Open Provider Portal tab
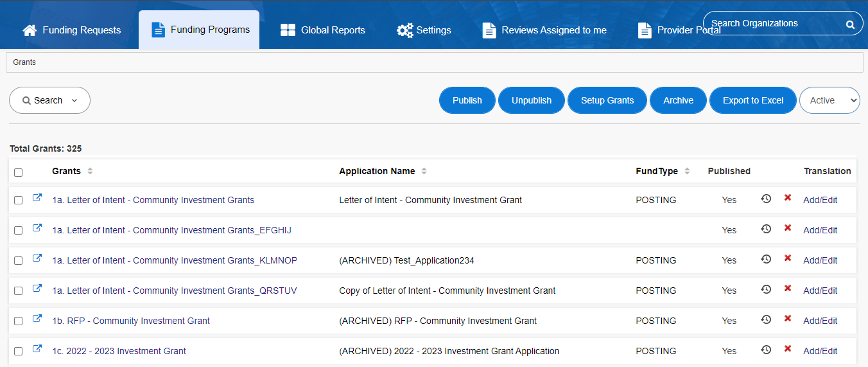The height and width of the screenshot is (367, 868). [x=679, y=30]
